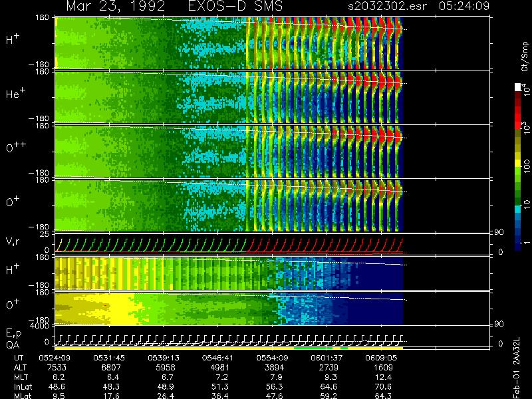Select the EXOS-D SMS title text
The height and width of the screenshot is (399, 532).
[x=235, y=6]
